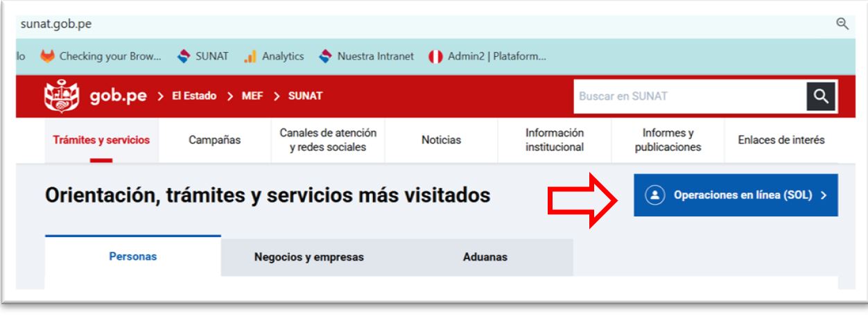Switch to the Aduanas tab
Screen dimensions: 868x316
pyautogui.click(x=485, y=257)
